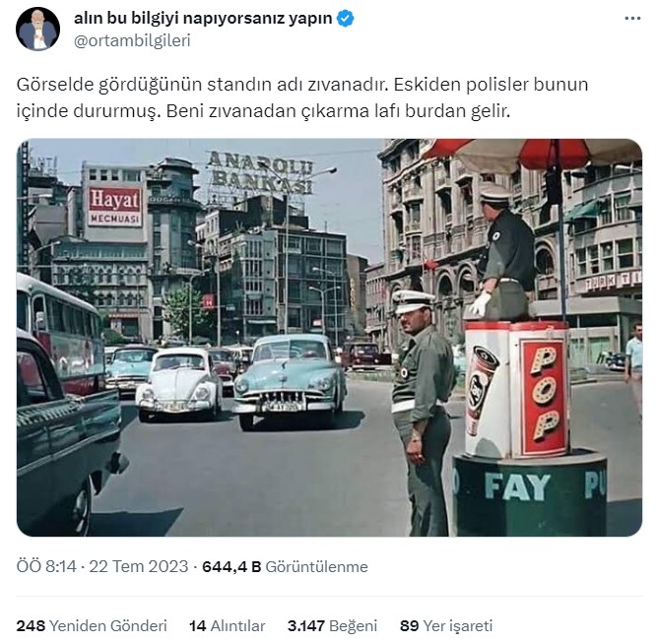Open the @ortambilgileri handle link
Image resolution: width=656 pixels, height=644 pixels.
pos(132,40)
